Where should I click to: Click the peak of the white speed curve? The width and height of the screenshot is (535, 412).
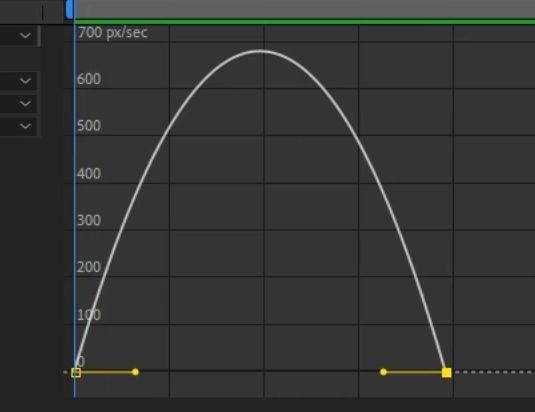[x=260, y=52]
